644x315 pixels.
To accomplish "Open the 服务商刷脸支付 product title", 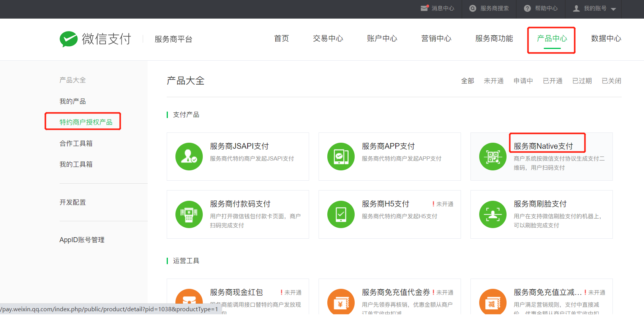I will click(540, 204).
